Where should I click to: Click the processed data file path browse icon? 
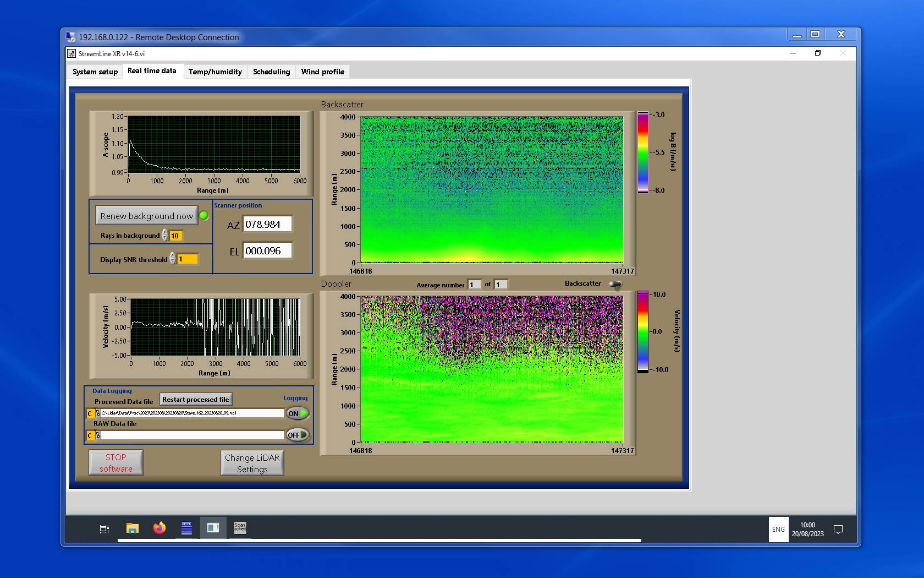(x=97, y=413)
